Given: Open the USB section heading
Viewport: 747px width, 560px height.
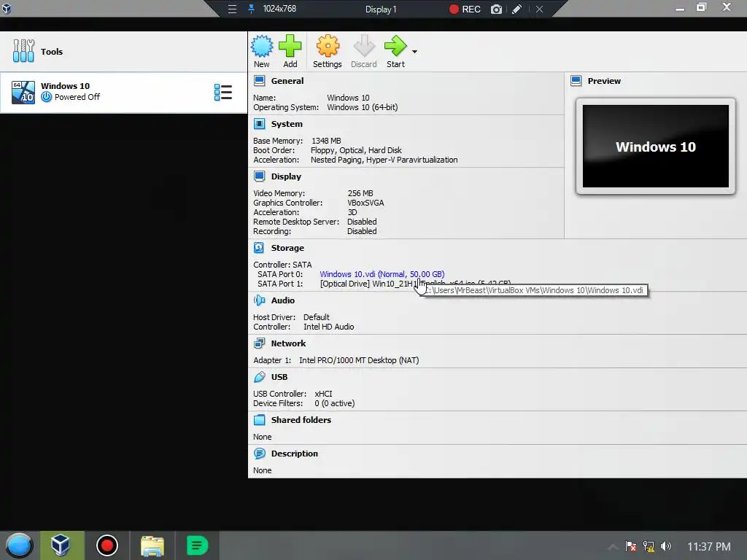Looking at the screenshot, I should point(279,377).
